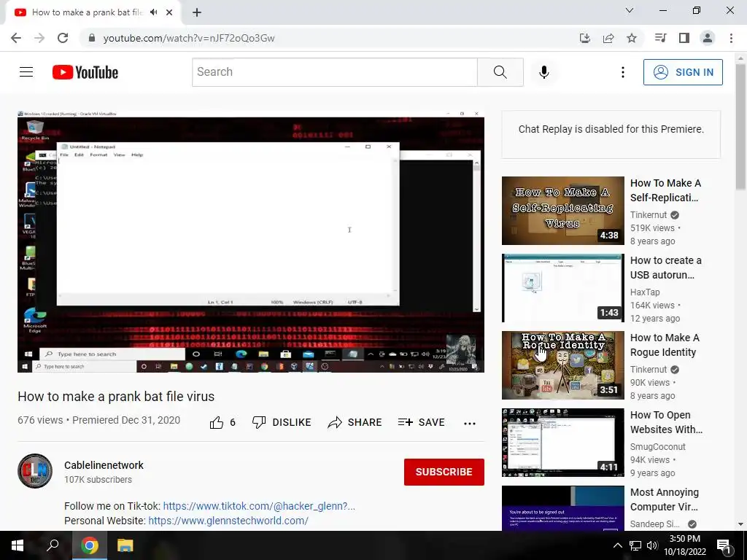Open network icon in system tray
747x560 pixels.
tap(635, 545)
